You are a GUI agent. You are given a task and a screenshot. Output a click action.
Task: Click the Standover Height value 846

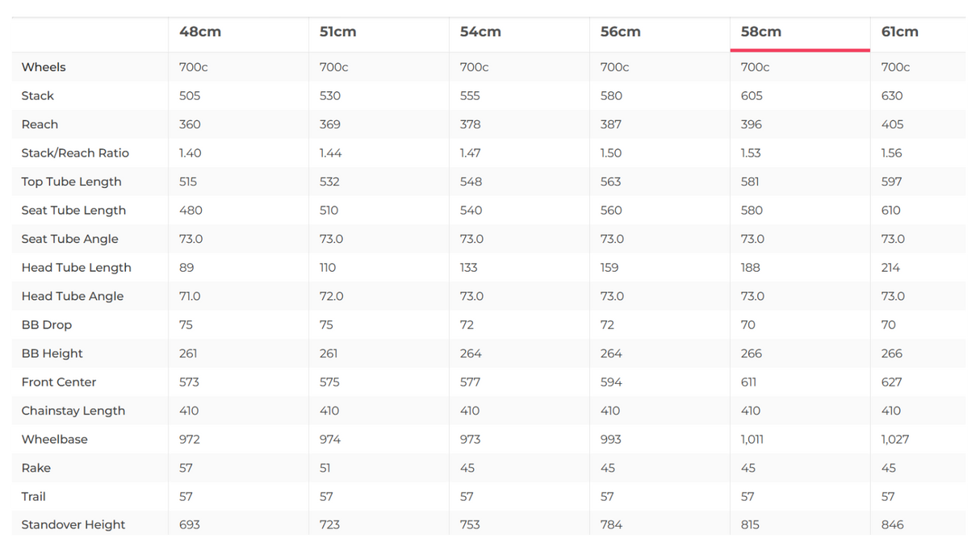click(x=893, y=524)
